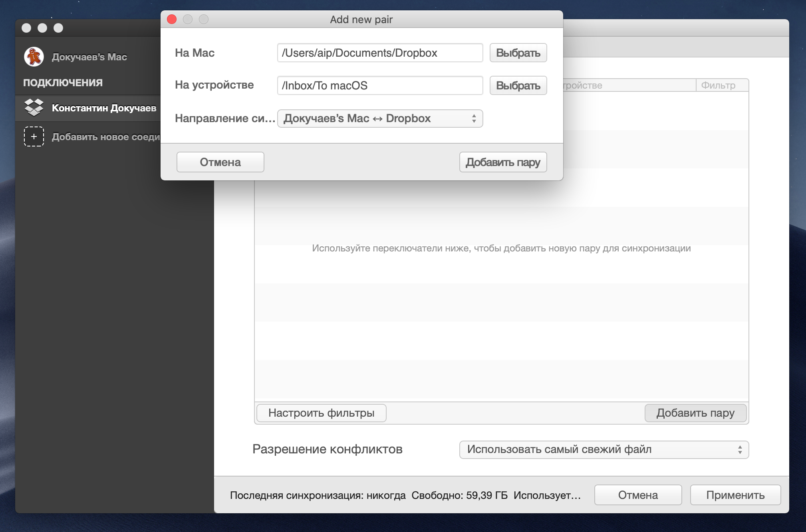
Task: Close the Add new pair dialog
Action: pos(172,19)
